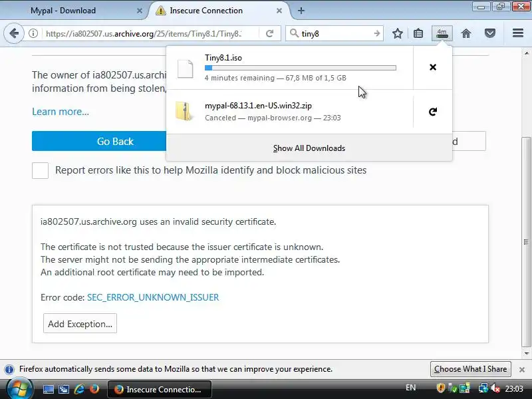Launch Internet Explorer from quick launch
Screen dimensions: 532x399
point(79,389)
